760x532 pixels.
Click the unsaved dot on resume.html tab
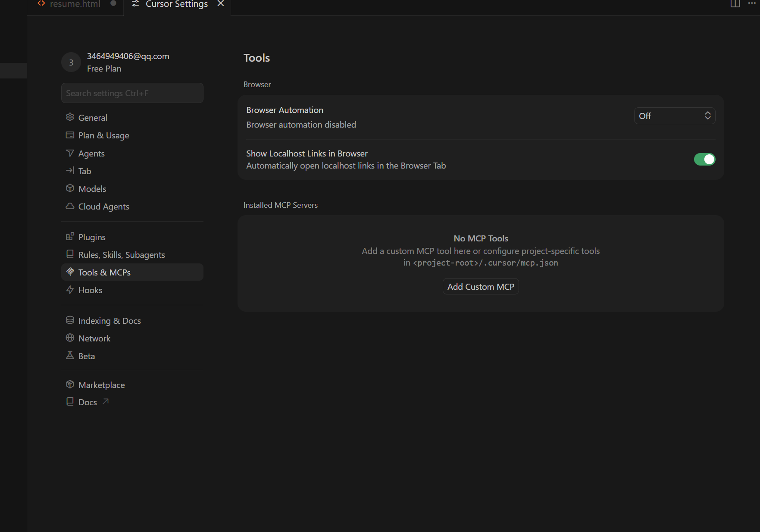click(x=113, y=3)
